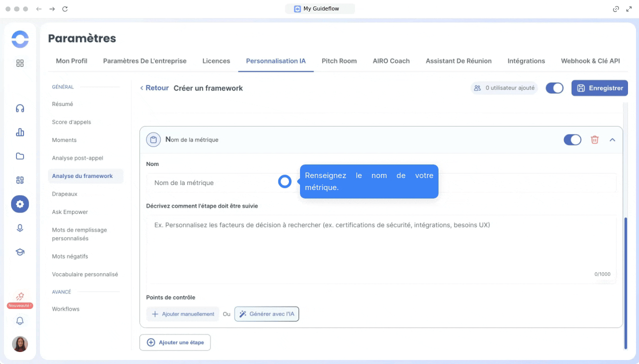The height and width of the screenshot is (364, 639).
Task: Open the microphone icon in sidebar
Action: 20,228
